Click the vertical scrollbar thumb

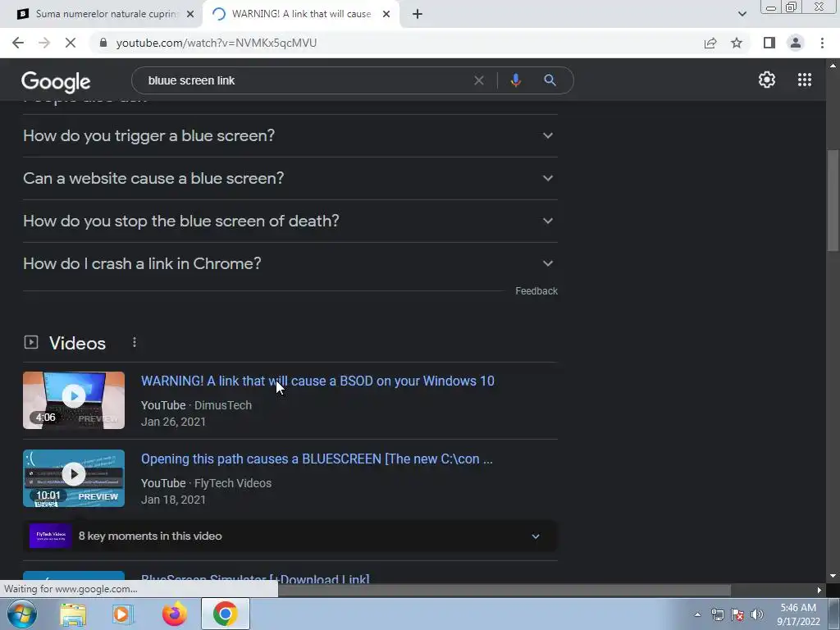[833, 199]
